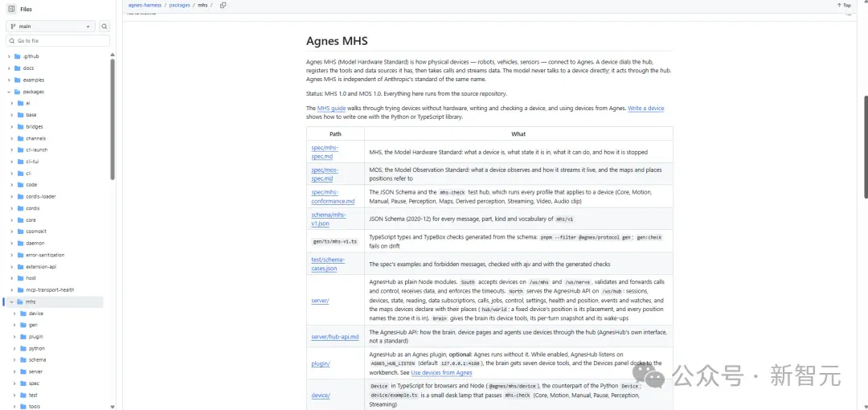Select the extension-api folder icon

(20, 267)
